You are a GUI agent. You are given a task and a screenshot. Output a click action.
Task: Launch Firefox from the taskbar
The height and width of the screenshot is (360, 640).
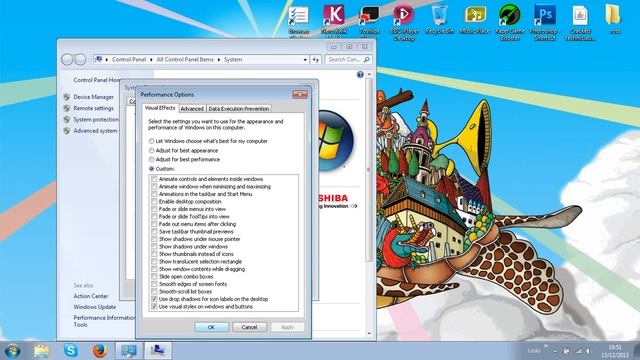pyautogui.click(x=99, y=351)
